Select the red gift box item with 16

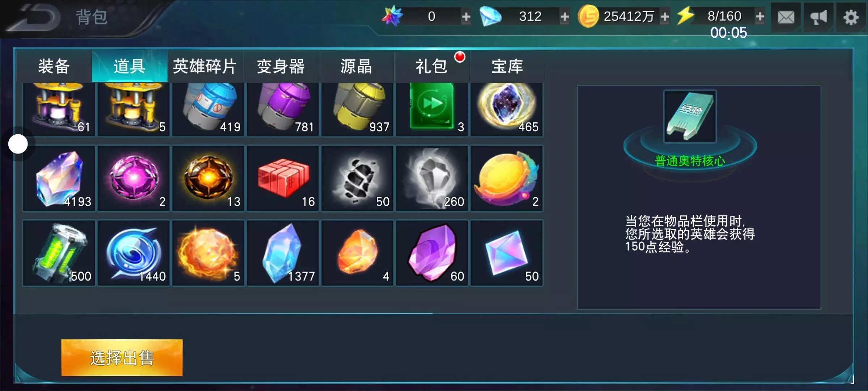coord(283,178)
